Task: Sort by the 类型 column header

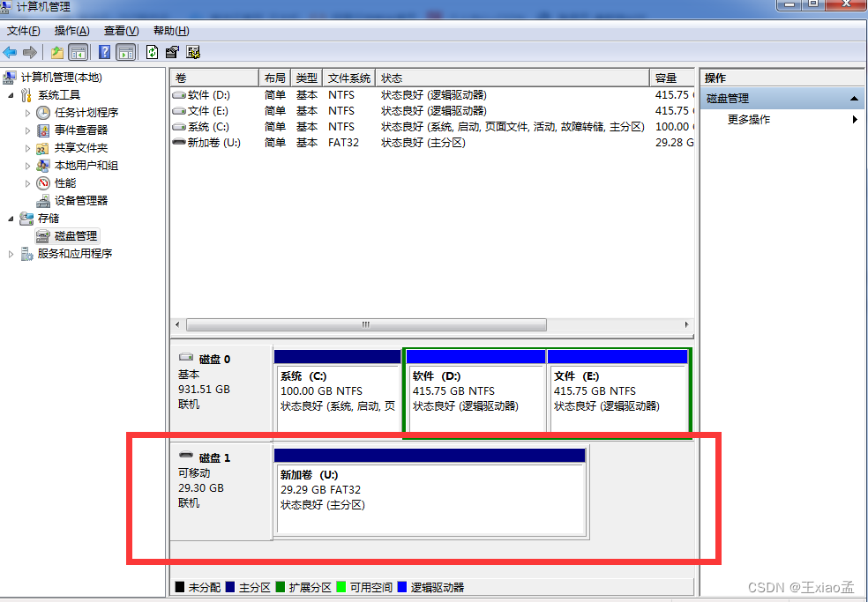Action: click(307, 78)
